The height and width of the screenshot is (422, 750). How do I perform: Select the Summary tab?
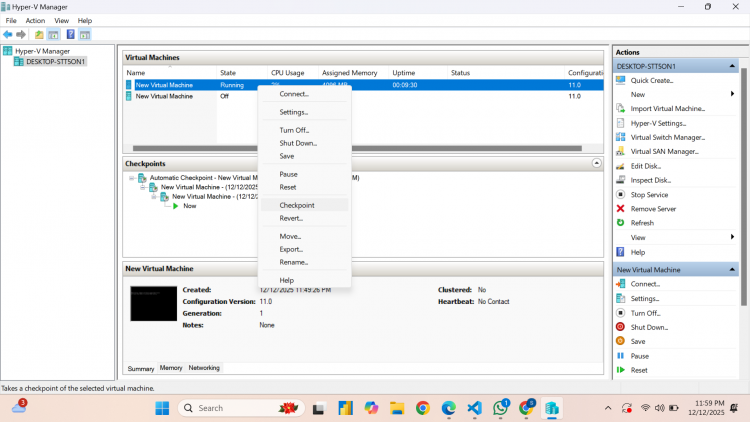[x=141, y=368]
